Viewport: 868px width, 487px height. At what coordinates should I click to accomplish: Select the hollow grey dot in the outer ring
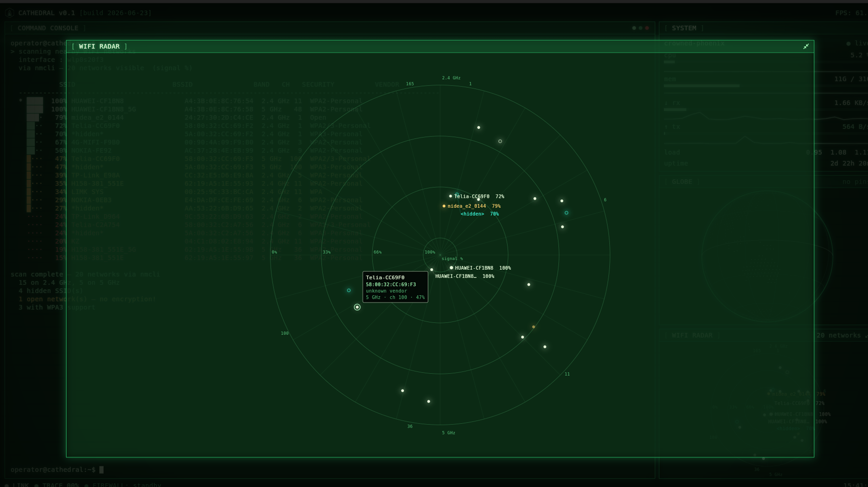click(x=500, y=141)
